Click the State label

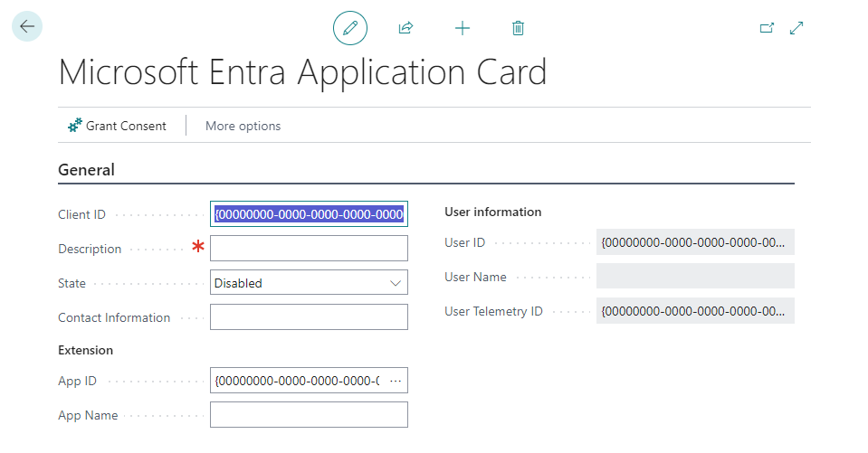[x=72, y=283]
